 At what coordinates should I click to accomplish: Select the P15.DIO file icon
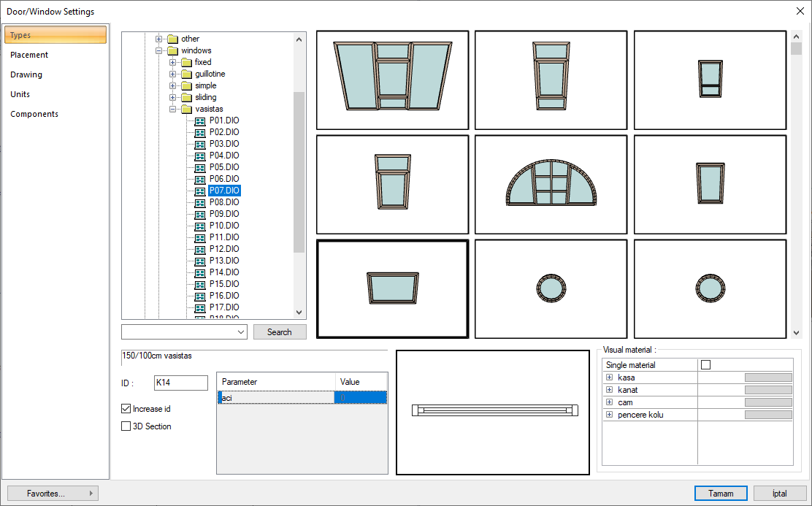click(x=200, y=284)
